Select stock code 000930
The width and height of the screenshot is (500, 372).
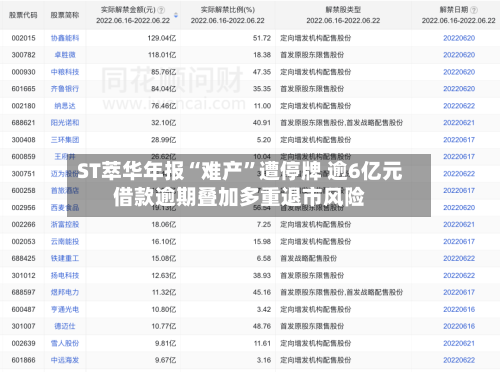coord(23,72)
